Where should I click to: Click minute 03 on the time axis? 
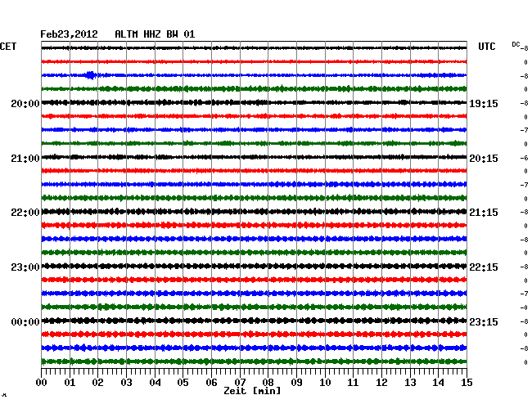click(126, 382)
